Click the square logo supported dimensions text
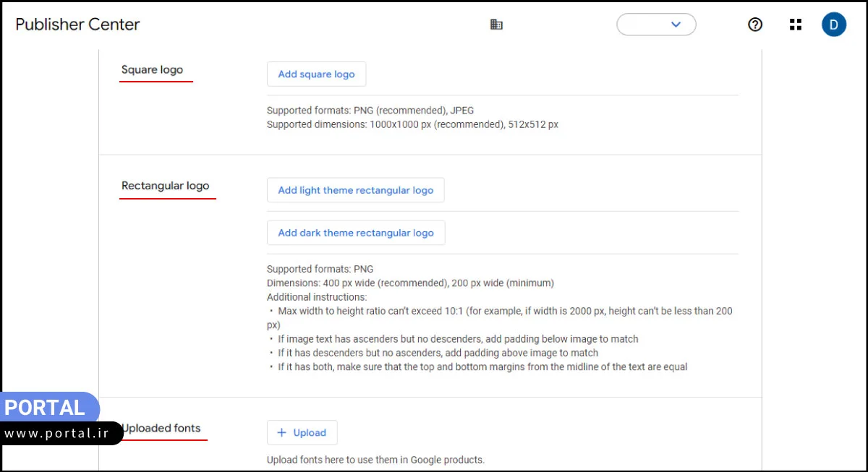Screen dimensions: 868x472 [412, 124]
